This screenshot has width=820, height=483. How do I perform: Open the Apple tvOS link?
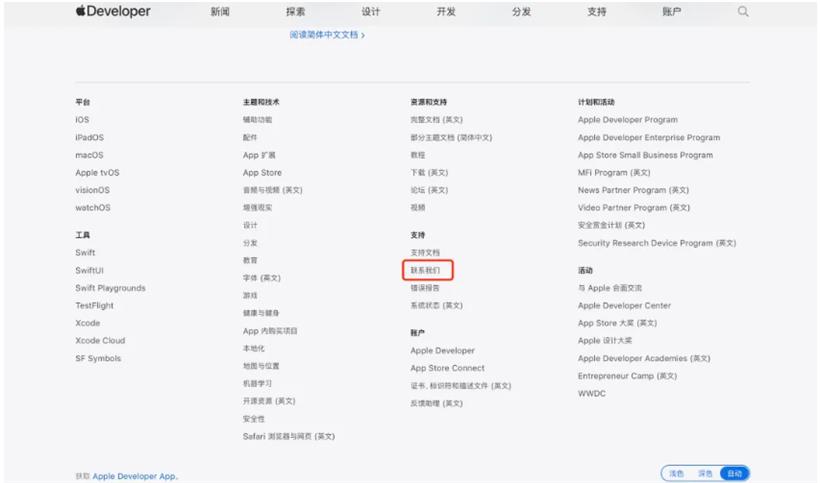[x=97, y=172]
